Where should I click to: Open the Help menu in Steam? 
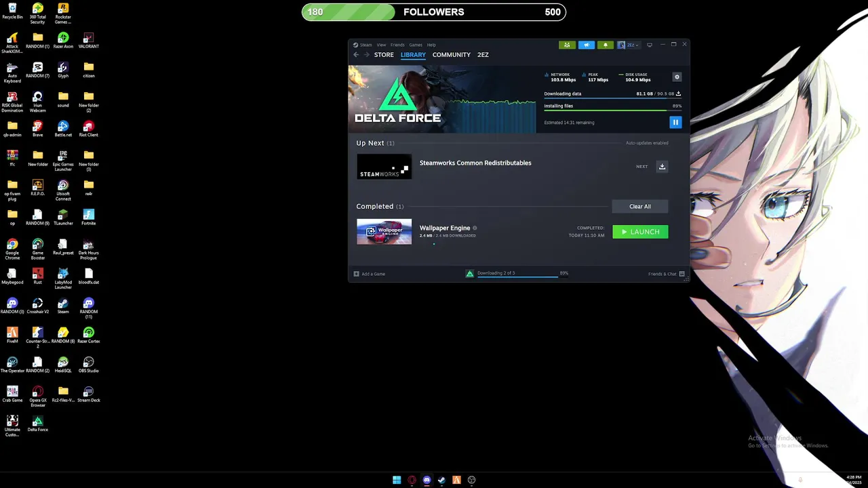tap(431, 45)
